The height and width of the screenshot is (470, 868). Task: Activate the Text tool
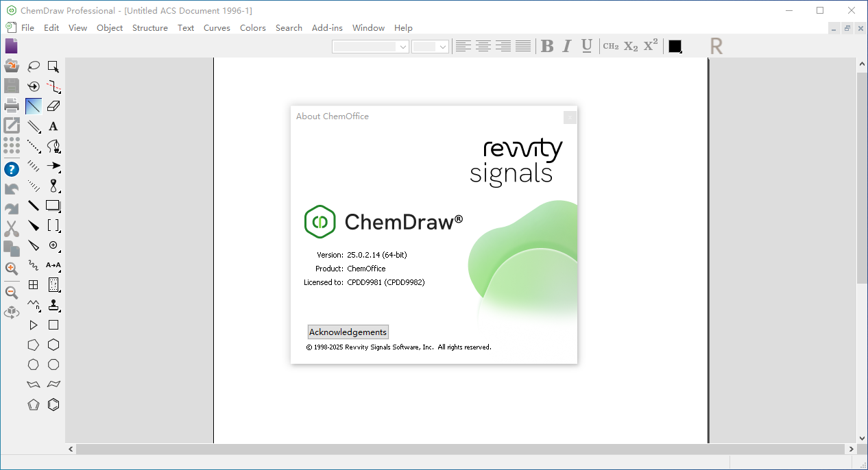[53, 126]
